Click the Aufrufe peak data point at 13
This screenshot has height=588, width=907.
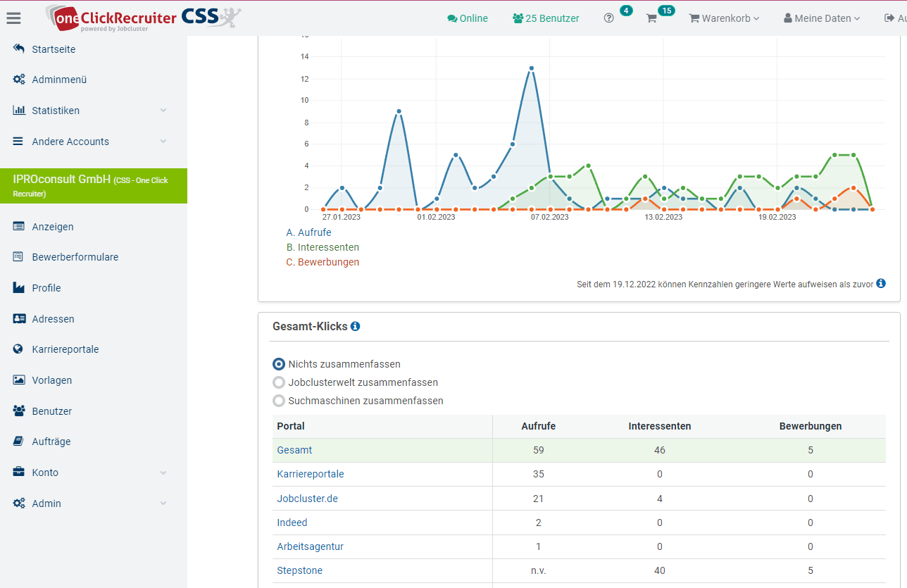[x=531, y=68]
